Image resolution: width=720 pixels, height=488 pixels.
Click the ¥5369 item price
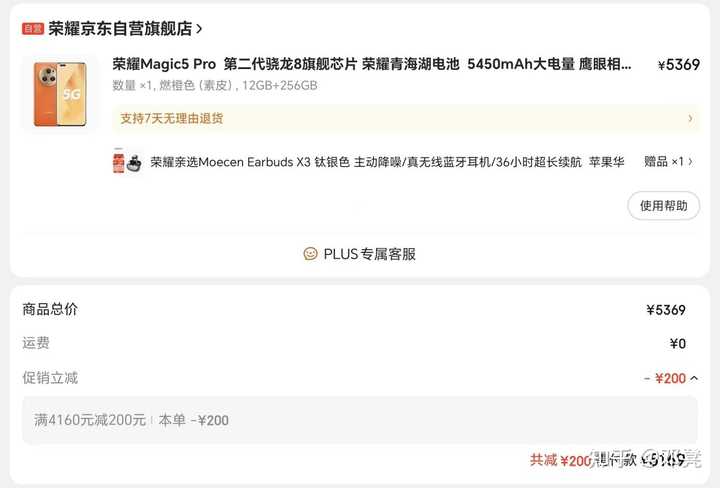pos(679,65)
